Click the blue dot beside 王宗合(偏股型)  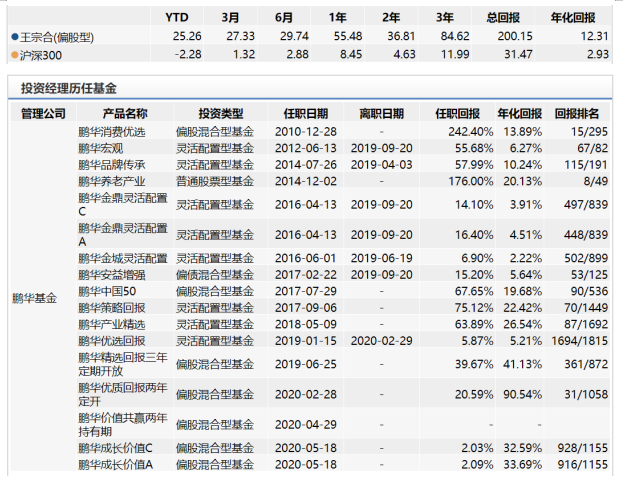(x=15, y=37)
